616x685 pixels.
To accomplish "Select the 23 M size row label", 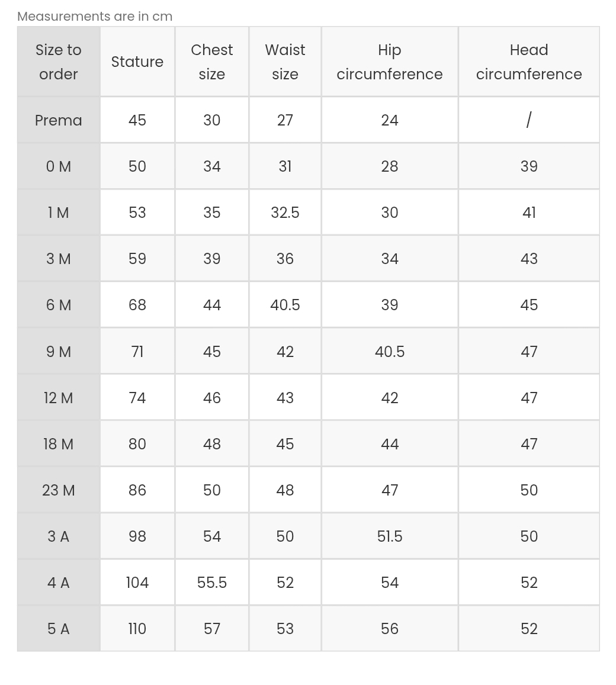I will [x=59, y=490].
